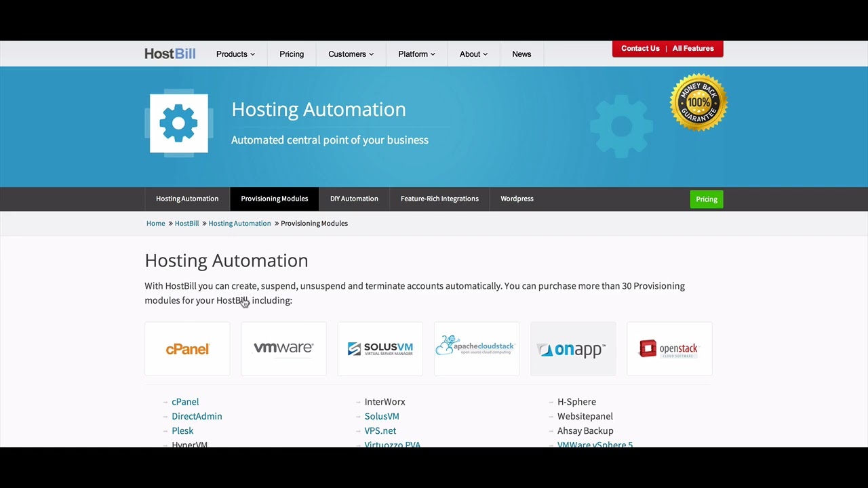This screenshot has height=488, width=868.
Task: Expand the About dropdown menu
Action: coord(473,54)
